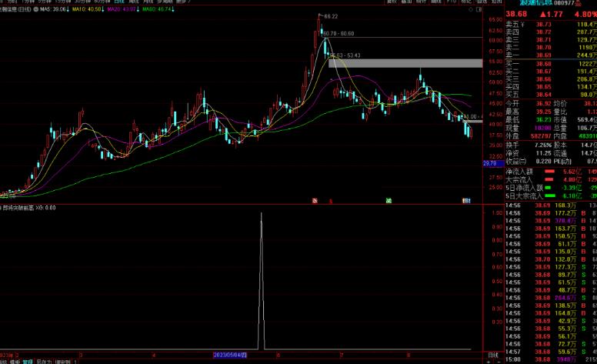This screenshot has height=364, width=597.
Task: Click the gray 55.63-53.43 gap zone
Action: tap(405, 63)
